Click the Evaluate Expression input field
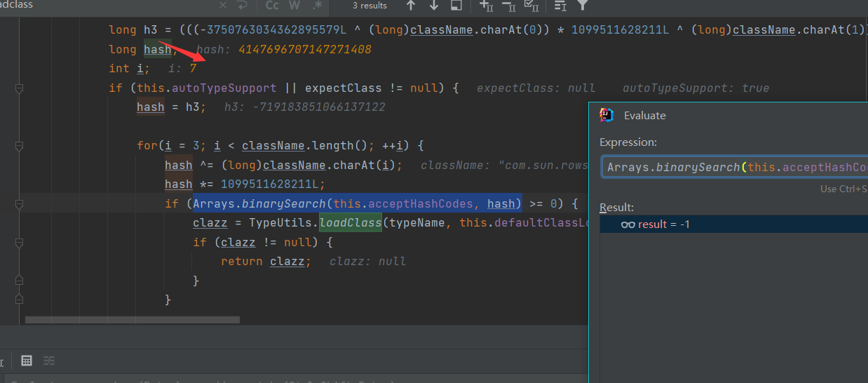The width and height of the screenshot is (868, 383). pos(734,167)
